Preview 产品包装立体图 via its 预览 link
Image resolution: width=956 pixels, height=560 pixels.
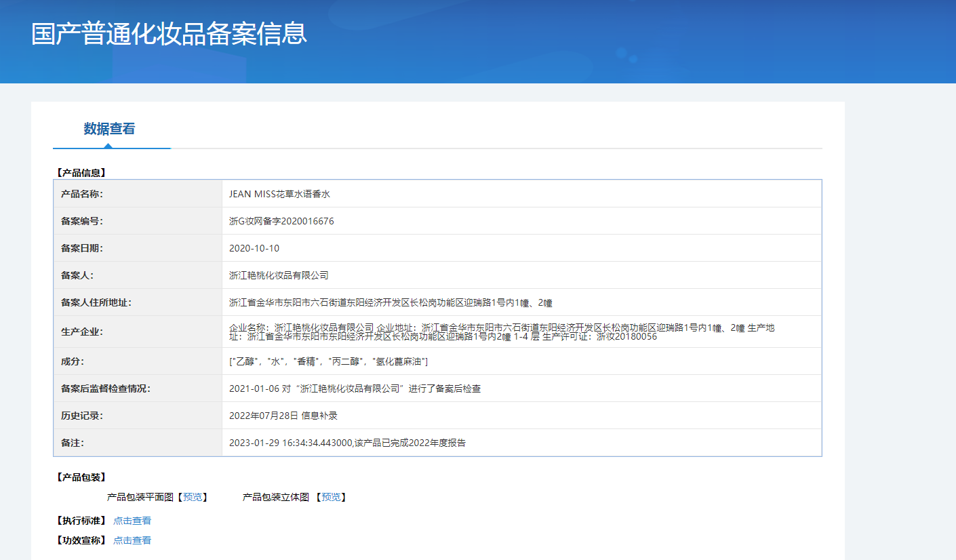[x=331, y=497]
